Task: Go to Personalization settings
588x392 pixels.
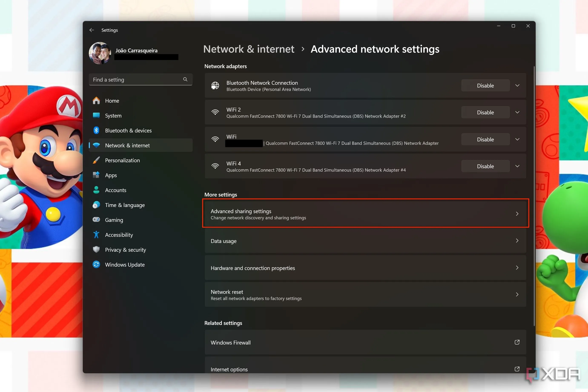Action: pos(122,160)
